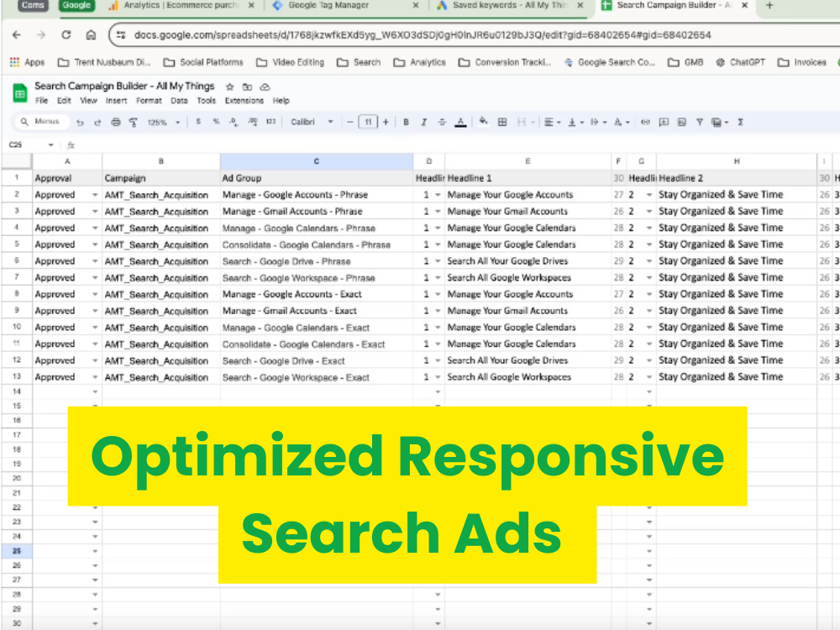840x630 pixels.
Task: Open the Data menu
Action: (179, 101)
